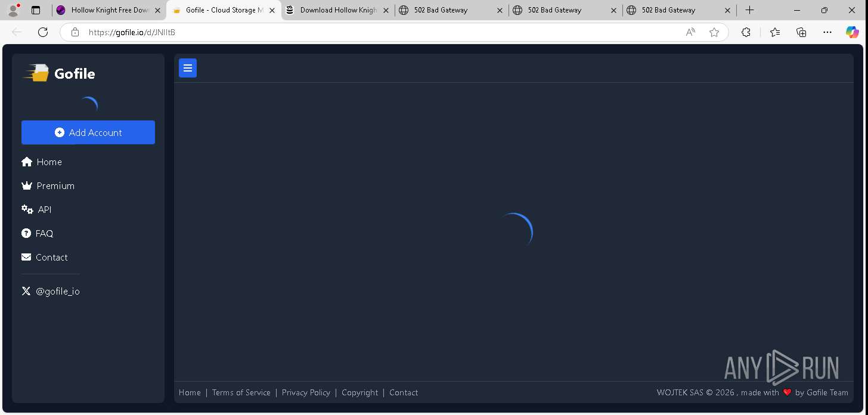Open the Premium sidebar link
The image size is (868, 415).
(48, 185)
